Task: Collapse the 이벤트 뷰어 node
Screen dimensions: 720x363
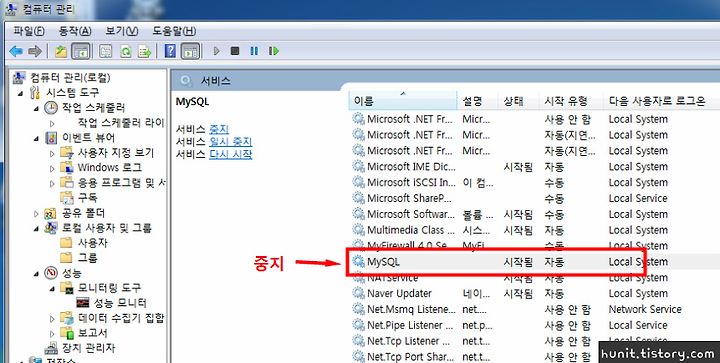Action: (x=36, y=139)
